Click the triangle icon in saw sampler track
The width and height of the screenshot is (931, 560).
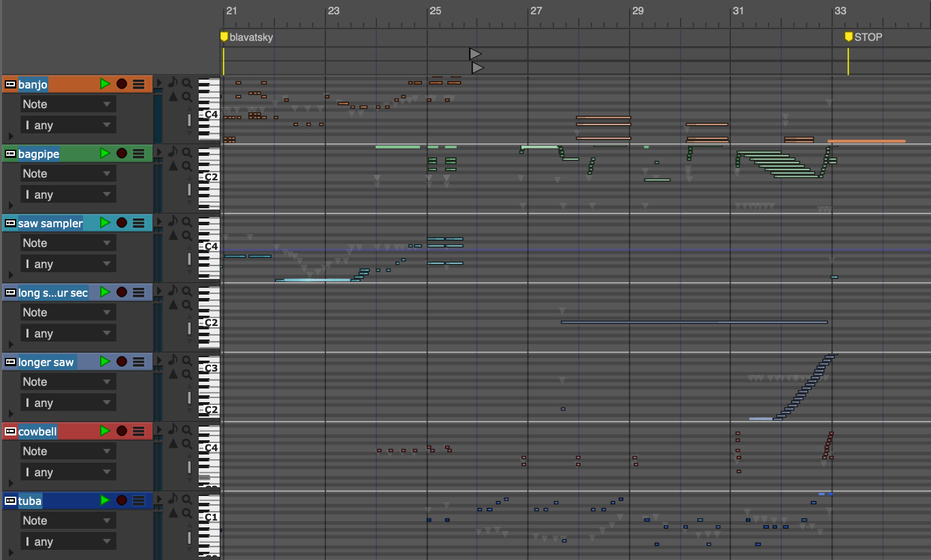[173, 235]
